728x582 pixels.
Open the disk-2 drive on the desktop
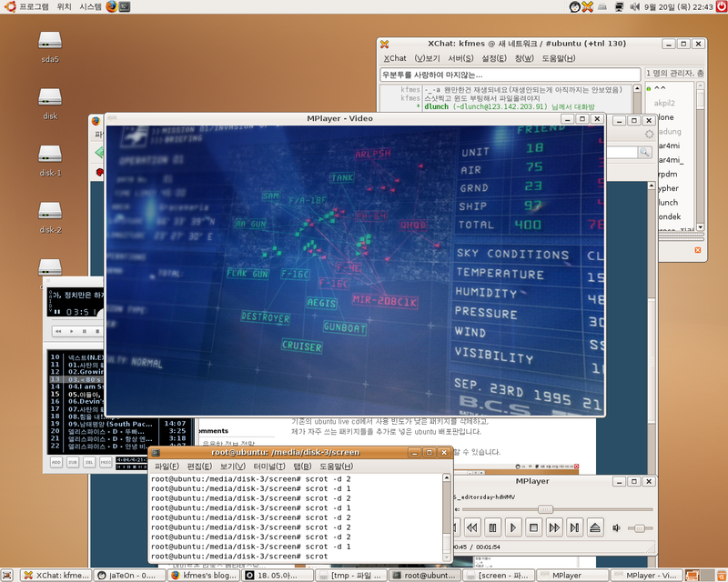coord(50,217)
